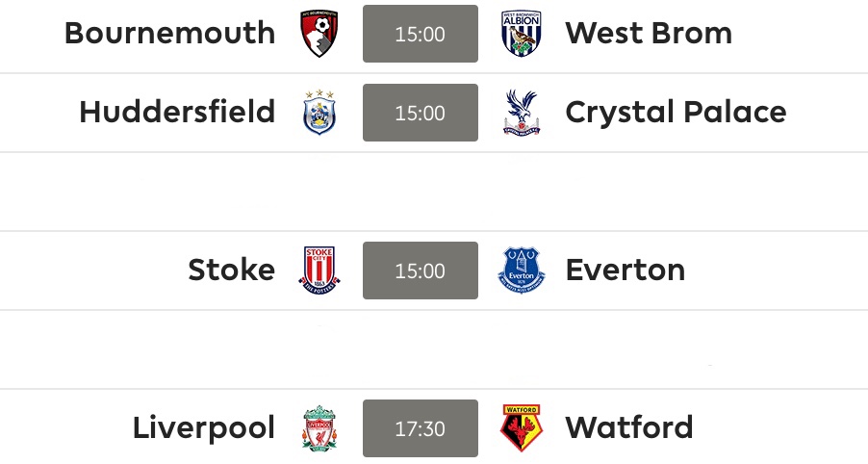Go to the Huddersfield team name

pyautogui.click(x=177, y=113)
